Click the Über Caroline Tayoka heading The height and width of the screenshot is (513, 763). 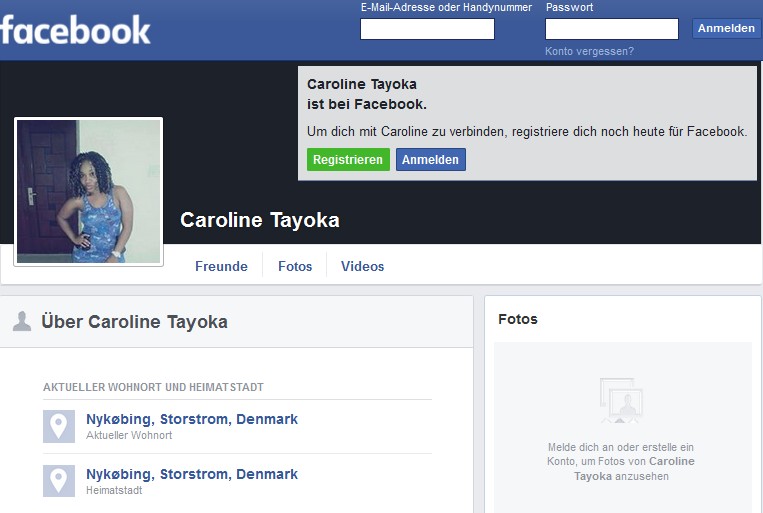[x=134, y=322]
